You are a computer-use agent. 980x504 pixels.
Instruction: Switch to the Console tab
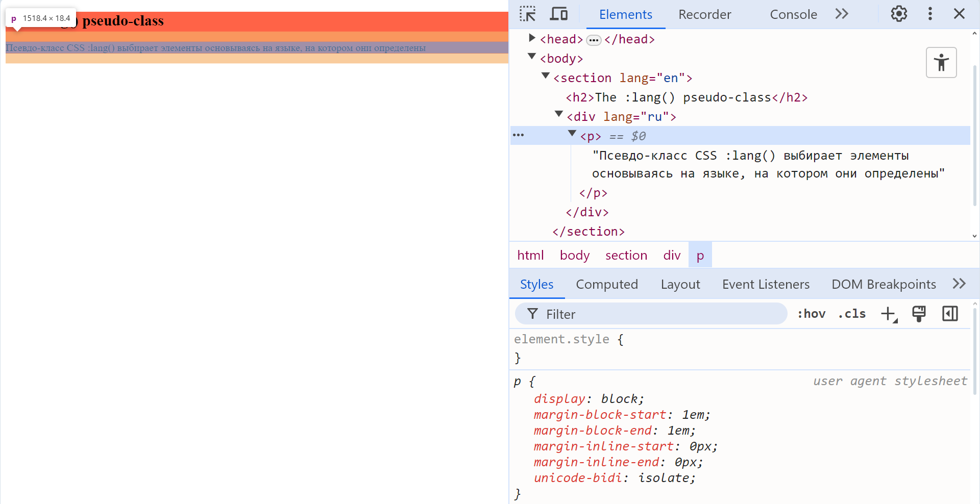tap(793, 14)
